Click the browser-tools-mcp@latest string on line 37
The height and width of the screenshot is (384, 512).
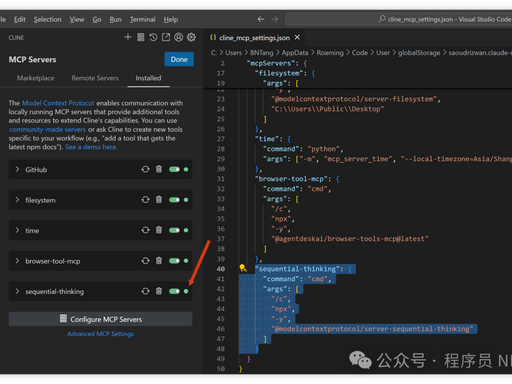click(x=350, y=239)
